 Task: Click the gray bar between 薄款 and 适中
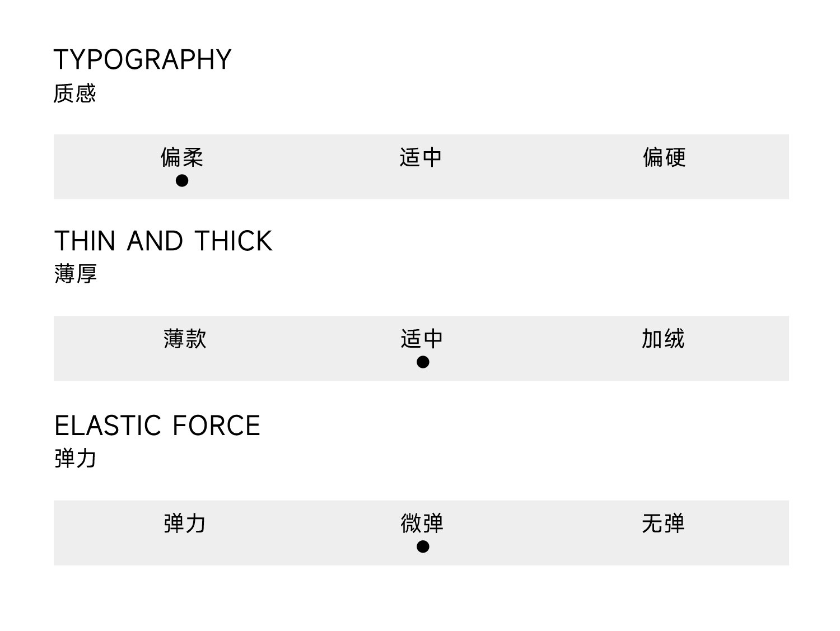pos(302,348)
